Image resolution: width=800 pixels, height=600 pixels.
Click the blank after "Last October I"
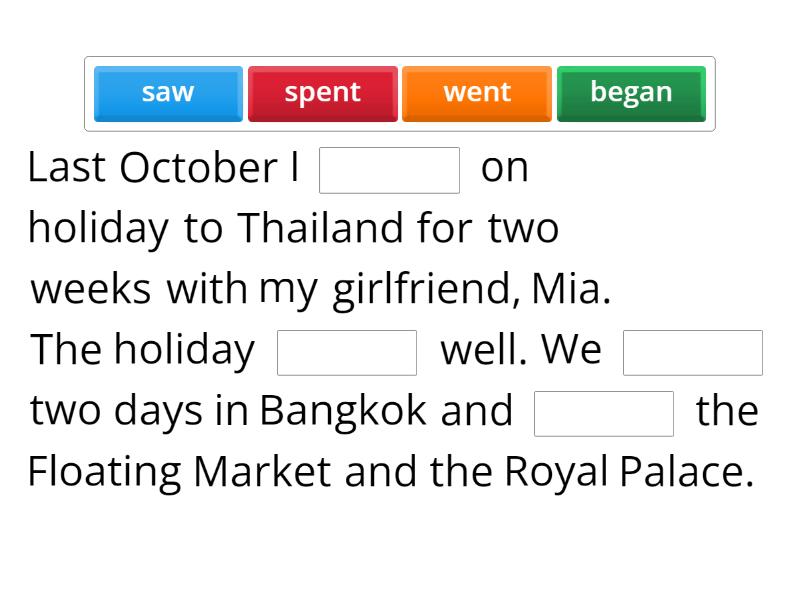(389, 170)
